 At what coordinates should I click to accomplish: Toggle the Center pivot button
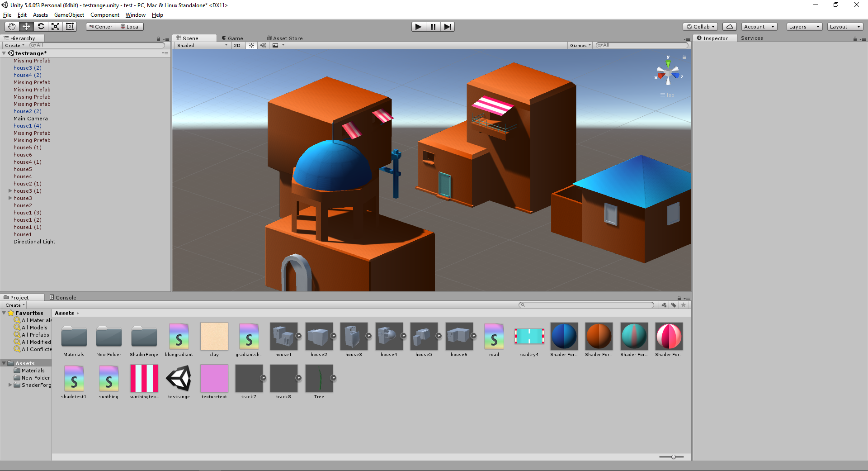point(101,27)
